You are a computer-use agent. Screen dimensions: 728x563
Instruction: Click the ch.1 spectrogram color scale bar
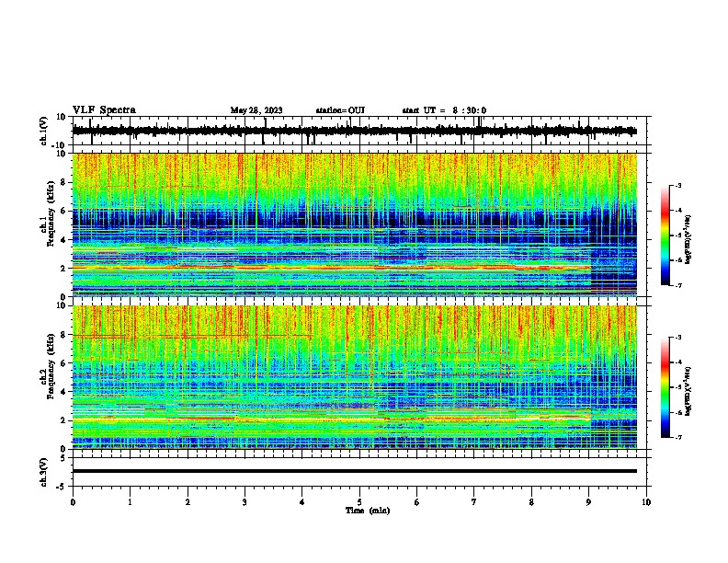tap(665, 236)
